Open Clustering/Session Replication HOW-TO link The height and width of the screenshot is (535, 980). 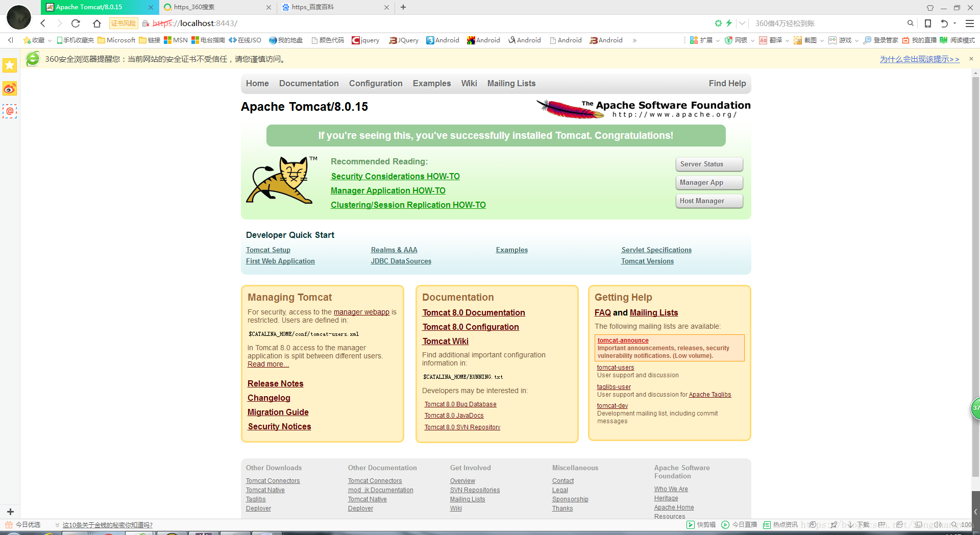pyautogui.click(x=408, y=205)
